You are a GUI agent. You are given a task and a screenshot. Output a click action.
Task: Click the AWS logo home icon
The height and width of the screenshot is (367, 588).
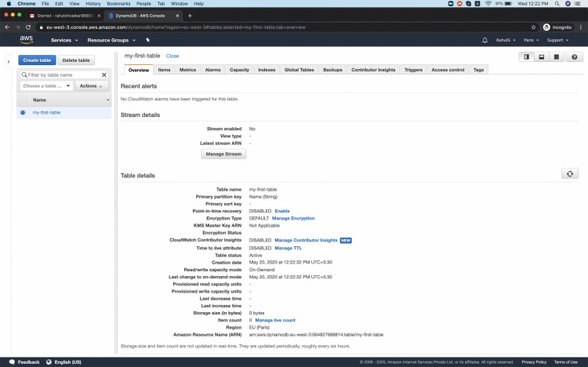point(26,40)
